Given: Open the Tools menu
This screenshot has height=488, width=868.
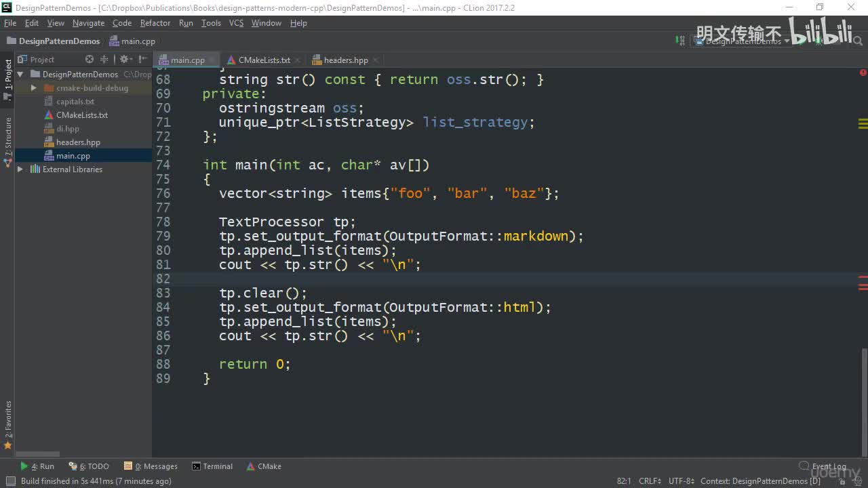Looking at the screenshot, I should click(211, 23).
